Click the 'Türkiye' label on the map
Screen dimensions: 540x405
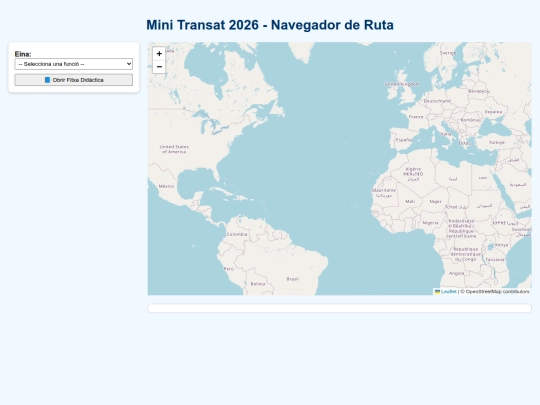497,143
